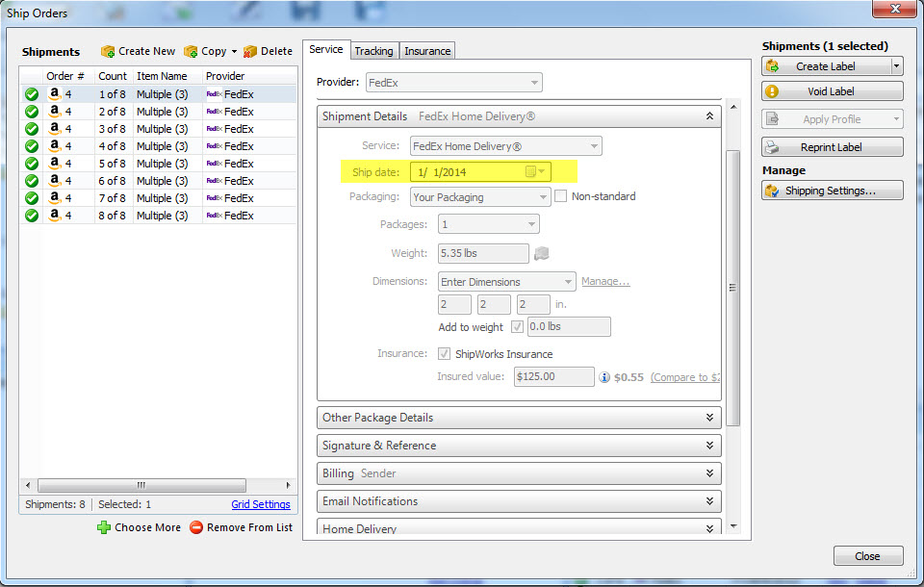
Task: Click the Reprint Label button
Action: click(x=832, y=147)
